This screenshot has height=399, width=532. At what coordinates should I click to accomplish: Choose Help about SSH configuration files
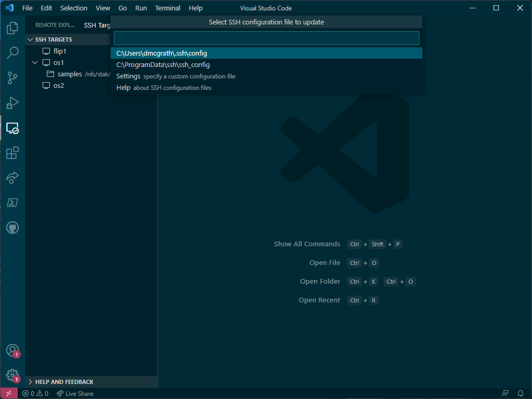coord(267,88)
